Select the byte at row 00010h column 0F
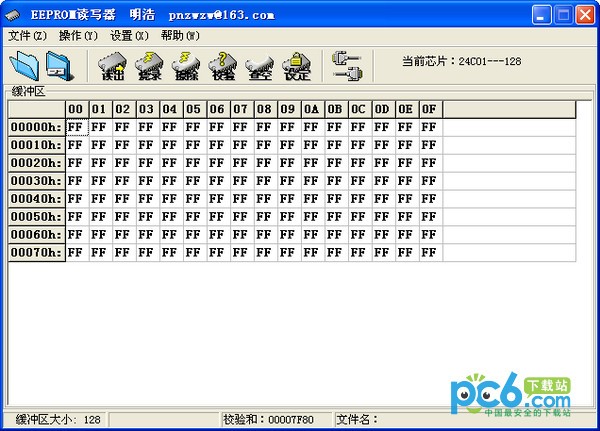The image size is (600, 431). tap(431, 145)
